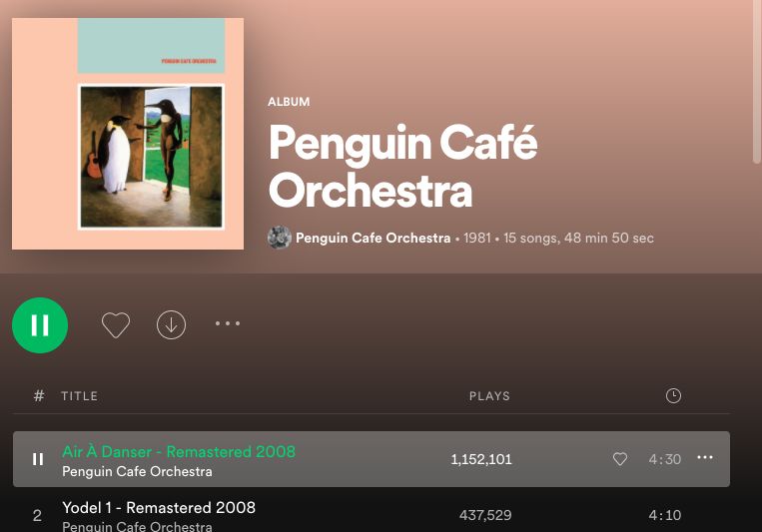
Task: Click the vertical scrollbar thumb at right edge
Action: pos(757,82)
